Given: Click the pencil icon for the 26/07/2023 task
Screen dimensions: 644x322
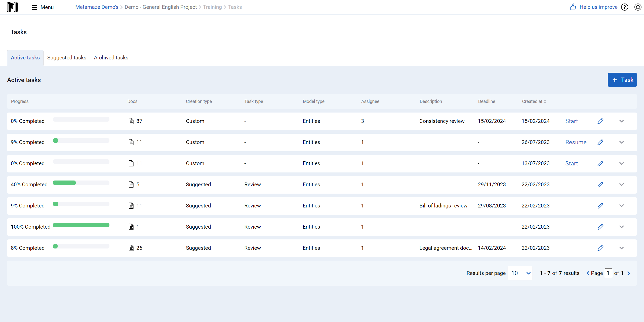Looking at the screenshot, I should [600, 142].
